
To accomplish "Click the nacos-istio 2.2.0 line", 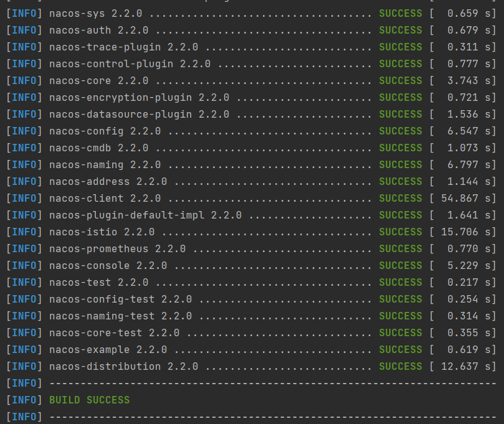I will (251, 232).
